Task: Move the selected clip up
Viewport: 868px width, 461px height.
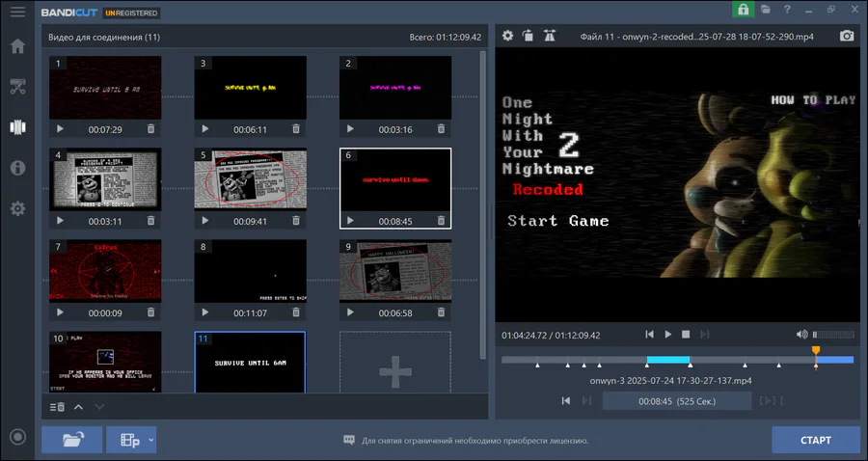Action: coord(79,407)
